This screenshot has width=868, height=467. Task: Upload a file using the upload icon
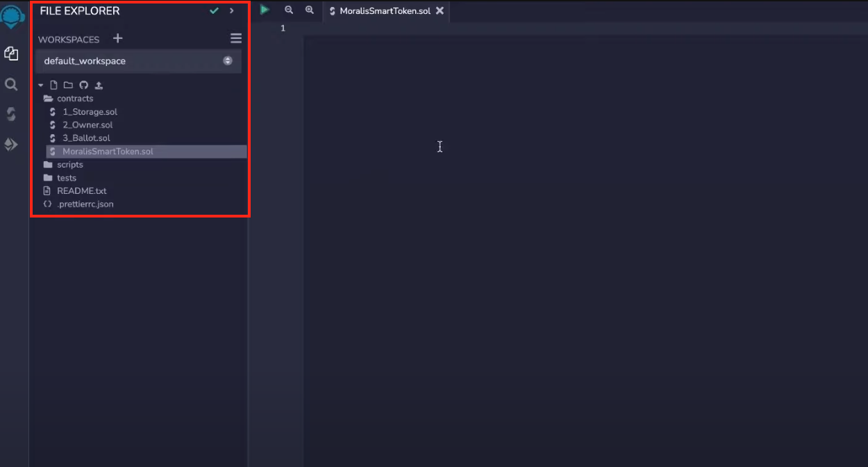pos(99,84)
